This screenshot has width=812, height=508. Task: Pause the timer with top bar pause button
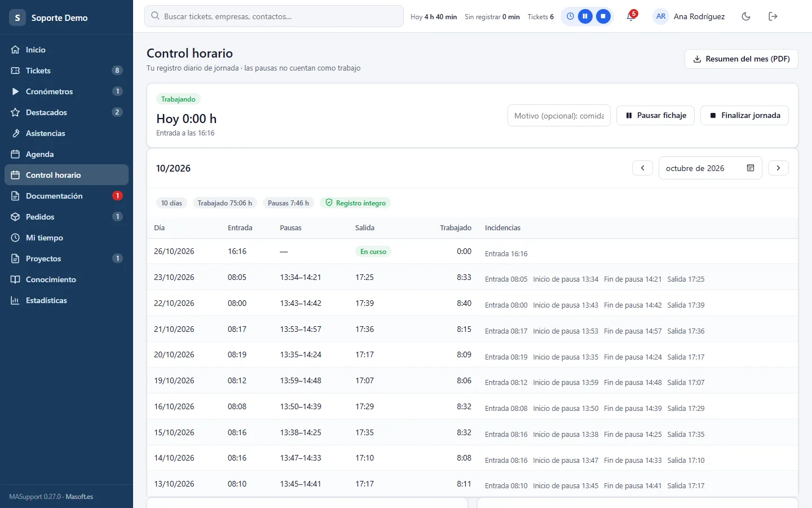pos(585,16)
